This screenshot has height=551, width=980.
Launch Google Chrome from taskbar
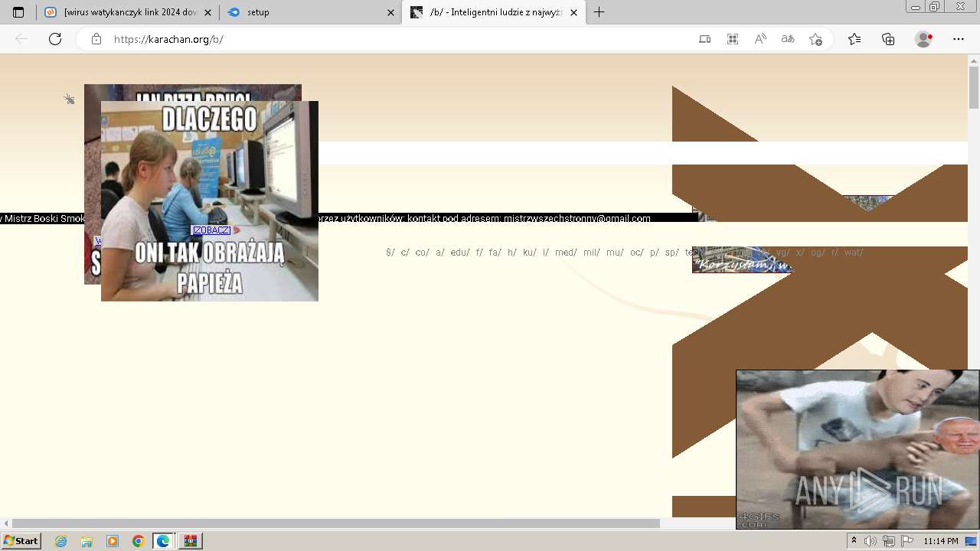[139, 541]
